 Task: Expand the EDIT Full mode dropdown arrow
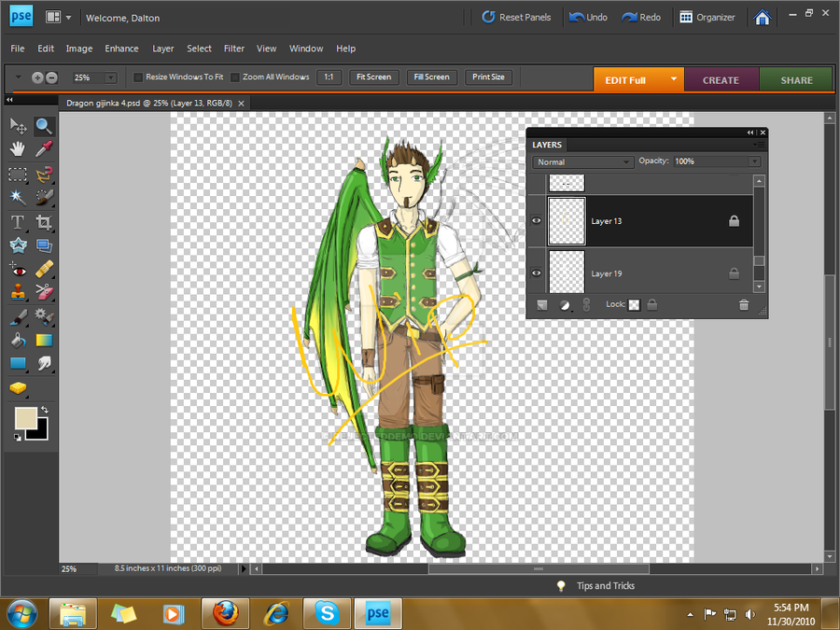(x=673, y=79)
